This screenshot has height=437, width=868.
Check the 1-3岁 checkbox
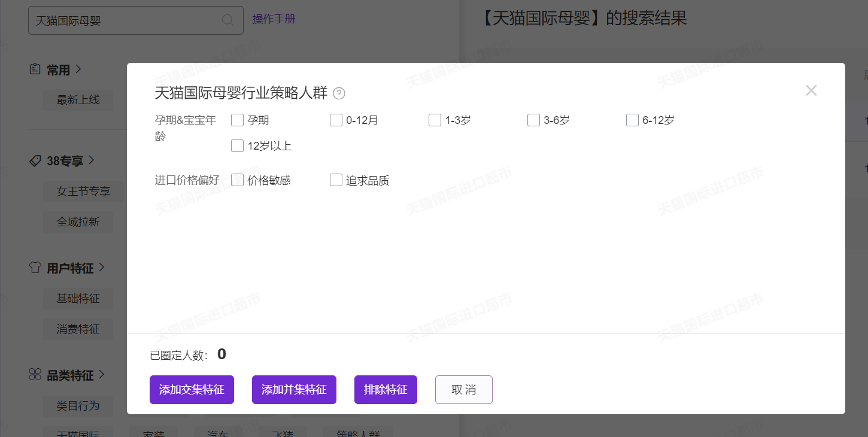[435, 120]
